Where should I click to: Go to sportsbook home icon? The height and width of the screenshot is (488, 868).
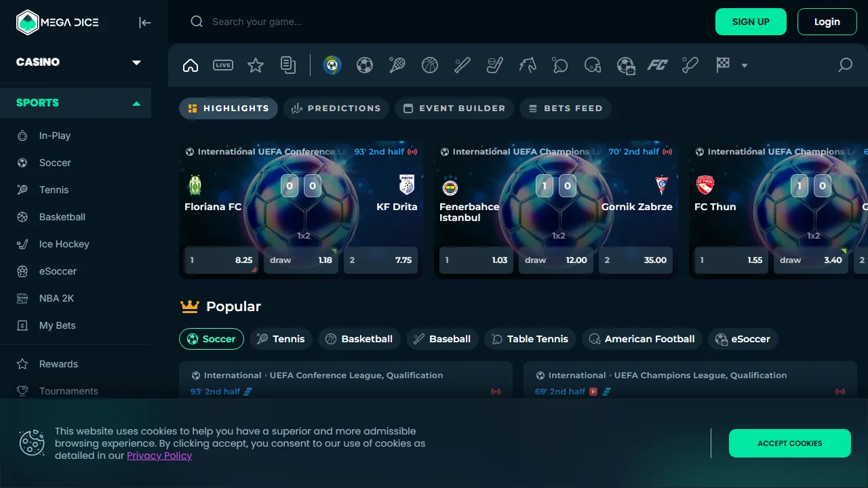(191, 65)
